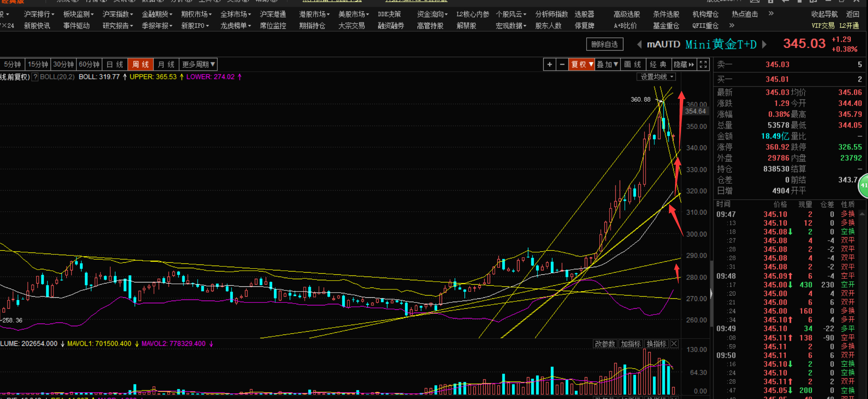Select the 画线 drawing tool
Image resolution: width=868 pixels, height=399 pixels.
pos(633,64)
